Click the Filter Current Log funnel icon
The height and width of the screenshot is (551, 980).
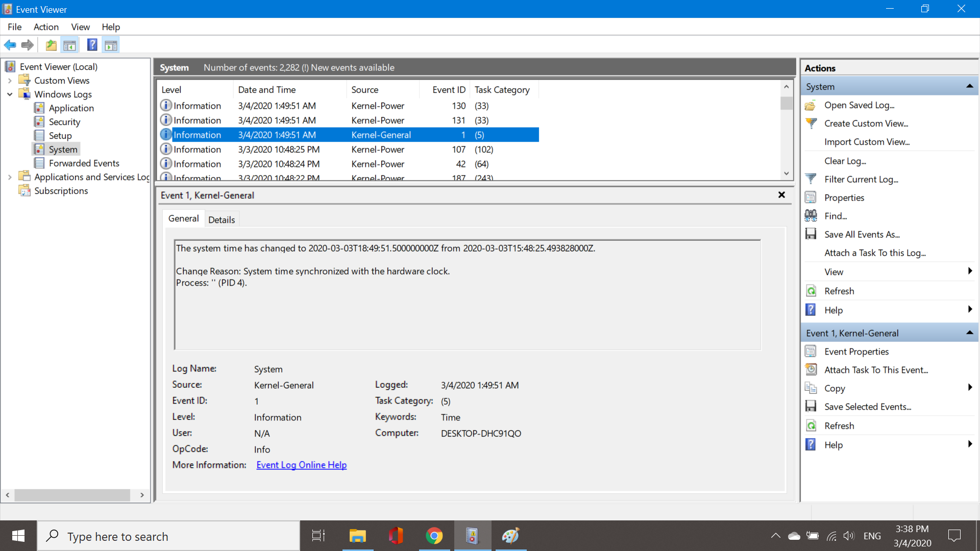point(811,179)
